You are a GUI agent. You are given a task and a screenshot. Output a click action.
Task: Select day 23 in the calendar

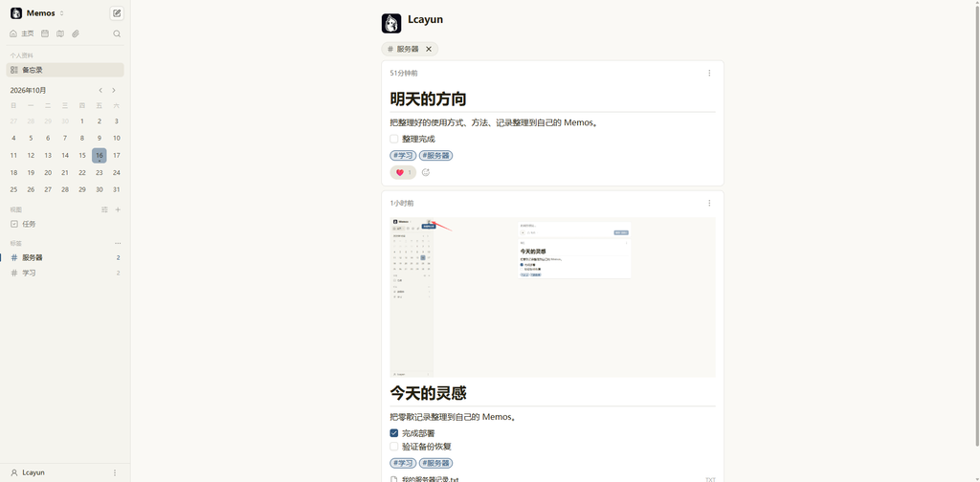[x=100, y=173]
